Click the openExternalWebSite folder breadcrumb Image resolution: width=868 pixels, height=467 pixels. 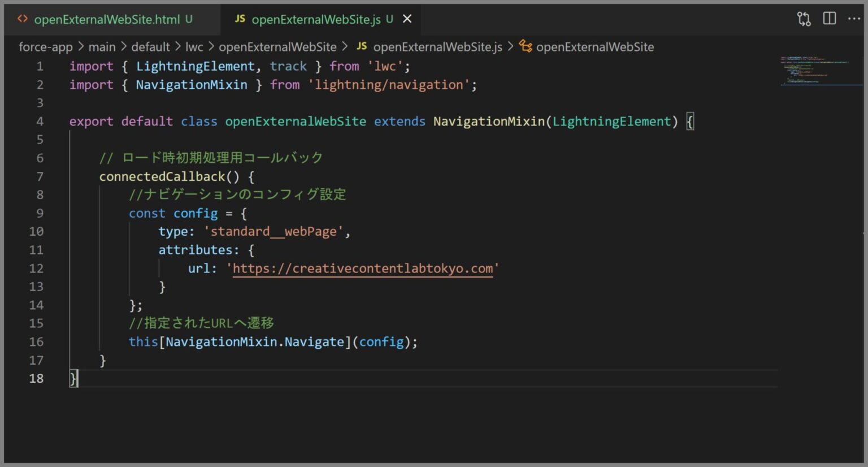click(x=278, y=46)
